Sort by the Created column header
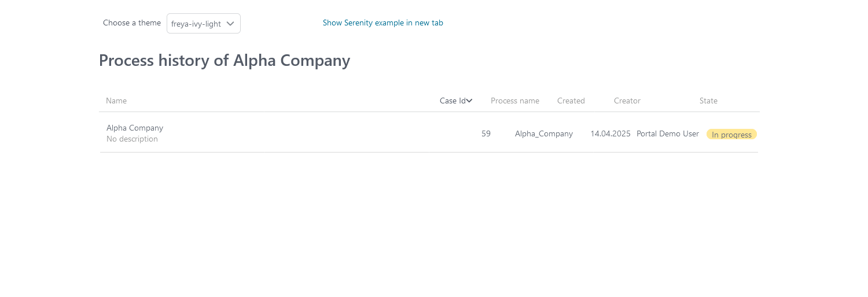The height and width of the screenshot is (297, 868). pyautogui.click(x=571, y=101)
